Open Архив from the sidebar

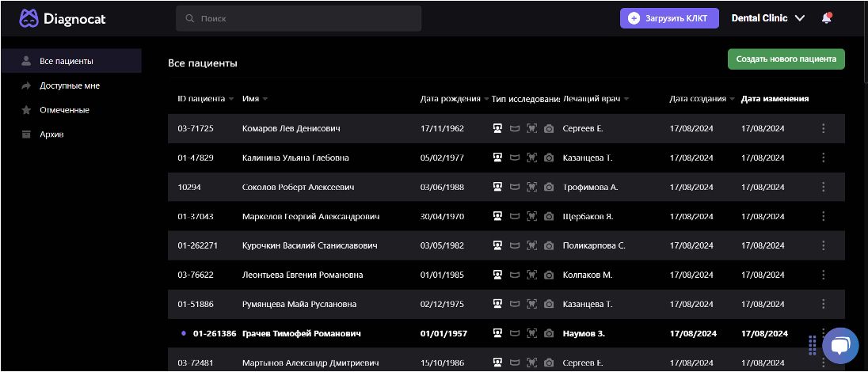click(x=51, y=135)
